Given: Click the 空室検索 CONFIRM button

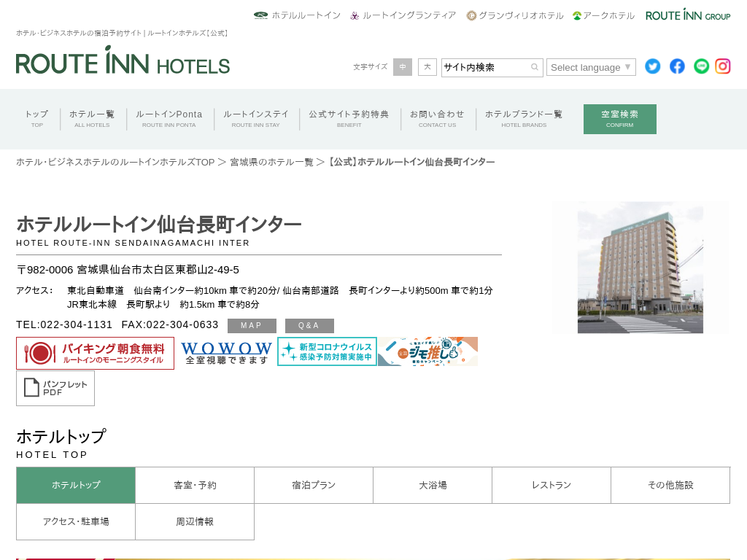Looking at the screenshot, I should (620, 119).
